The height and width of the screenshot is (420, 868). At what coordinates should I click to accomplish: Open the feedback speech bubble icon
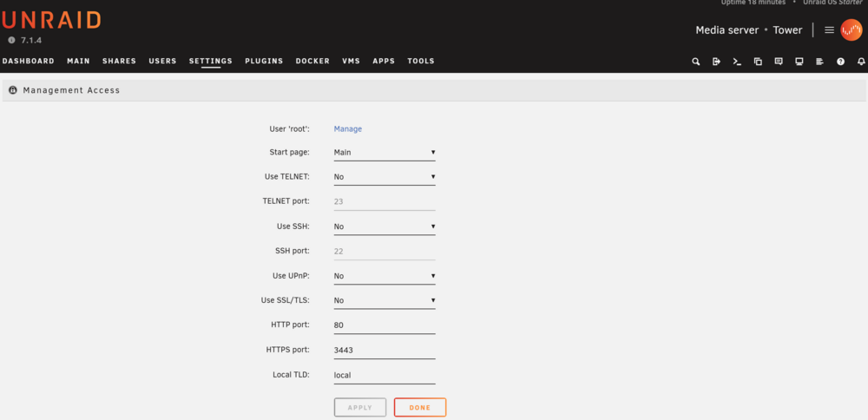pyautogui.click(x=779, y=62)
